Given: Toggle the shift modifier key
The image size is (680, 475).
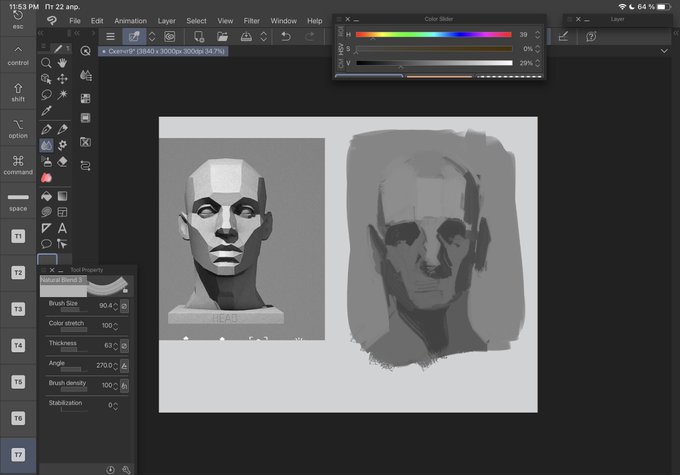Looking at the screenshot, I should [18, 92].
